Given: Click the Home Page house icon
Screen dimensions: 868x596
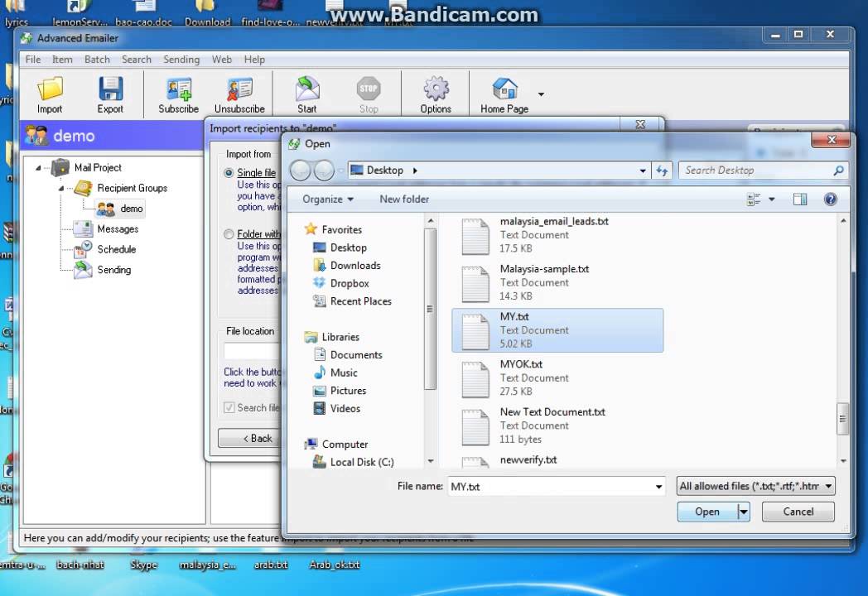Looking at the screenshot, I should click(504, 89).
